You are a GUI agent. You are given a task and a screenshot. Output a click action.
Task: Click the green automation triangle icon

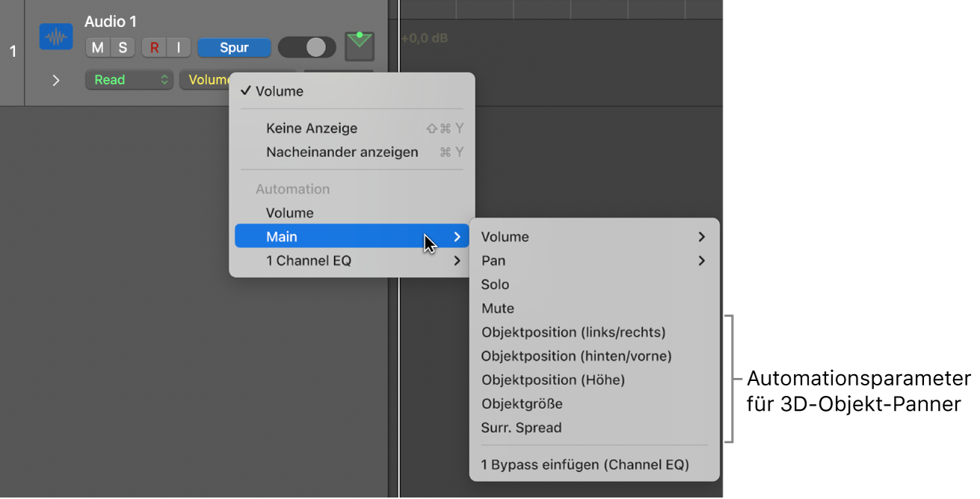360,45
